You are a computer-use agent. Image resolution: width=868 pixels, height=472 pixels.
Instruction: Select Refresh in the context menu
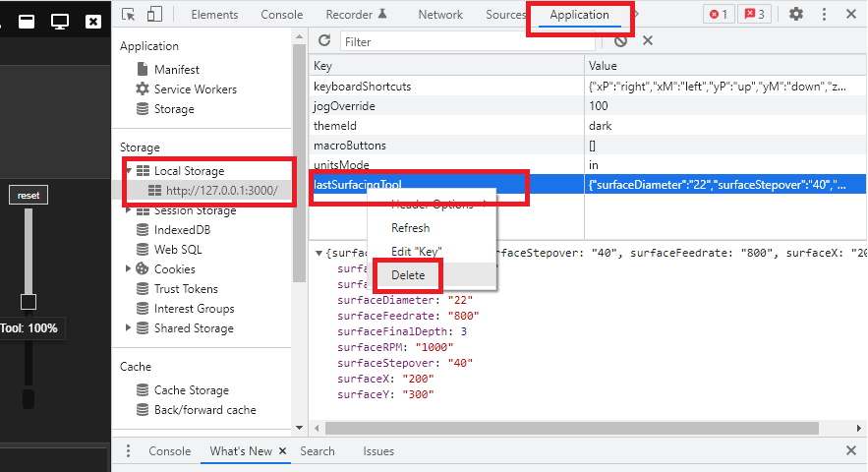point(410,228)
